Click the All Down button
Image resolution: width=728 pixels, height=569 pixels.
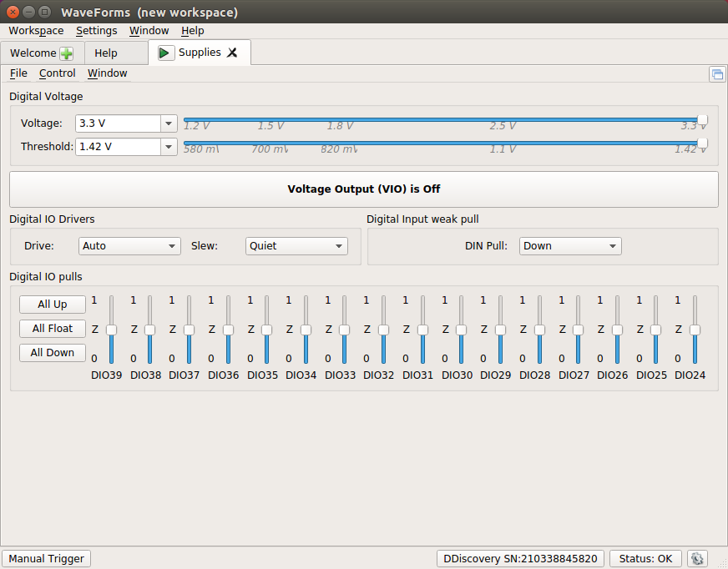pyautogui.click(x=53, y=353)
